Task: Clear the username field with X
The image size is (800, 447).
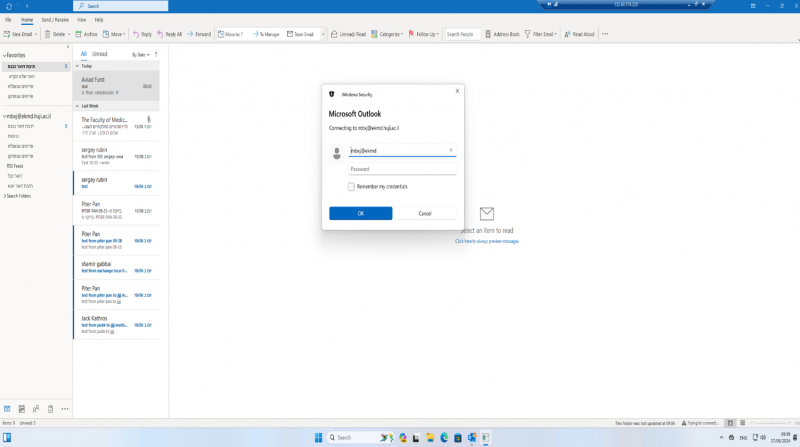Action: [451, 150]
